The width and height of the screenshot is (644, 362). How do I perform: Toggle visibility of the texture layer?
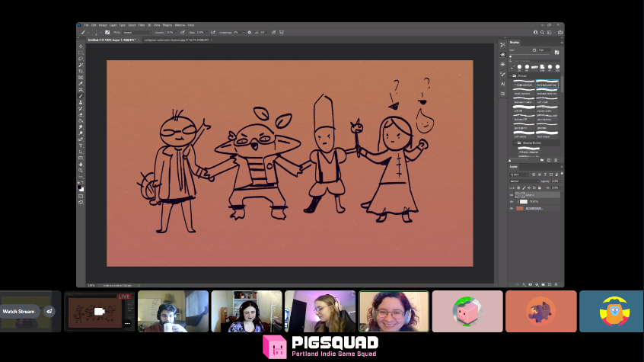[512, 201]
